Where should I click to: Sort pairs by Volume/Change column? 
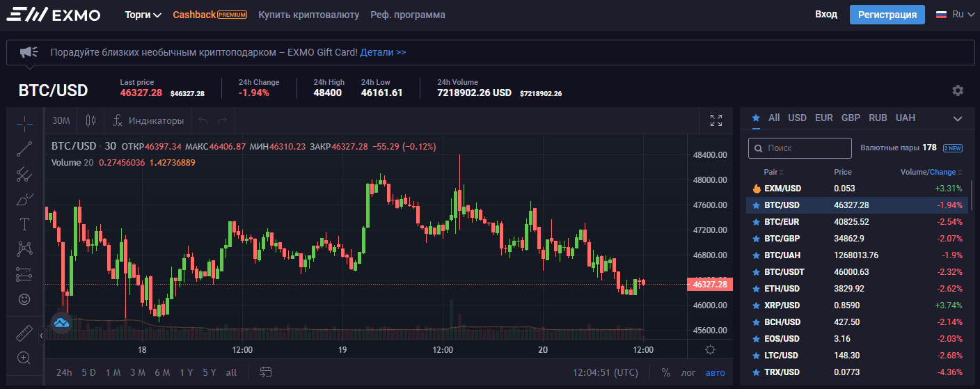tap(932, 172)
